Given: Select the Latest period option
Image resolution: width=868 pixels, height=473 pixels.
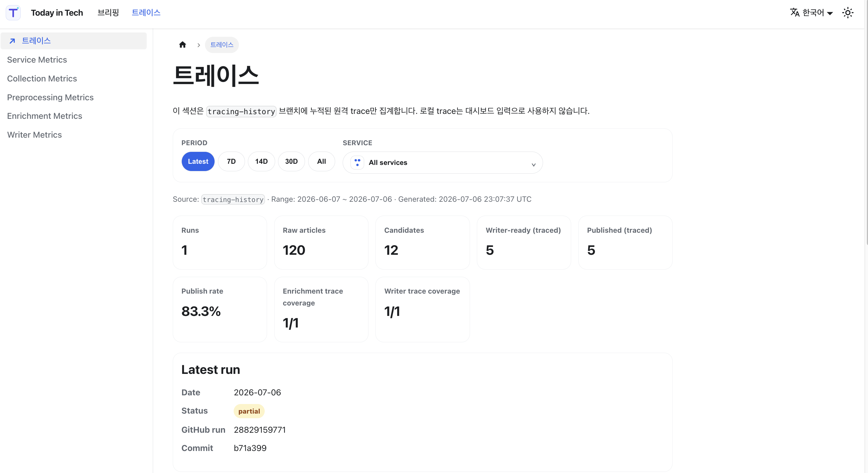Looking at the screenshot, I should [x=198, y=161].
